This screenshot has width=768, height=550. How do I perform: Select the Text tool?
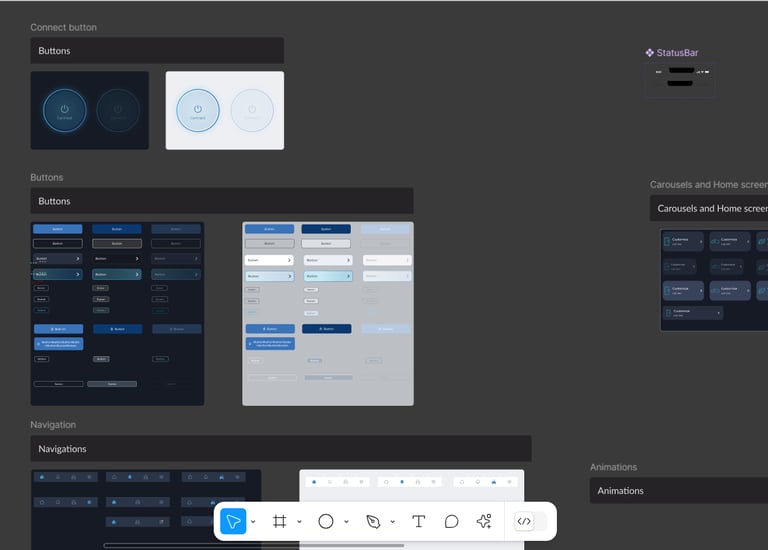[x=419, y=522]
